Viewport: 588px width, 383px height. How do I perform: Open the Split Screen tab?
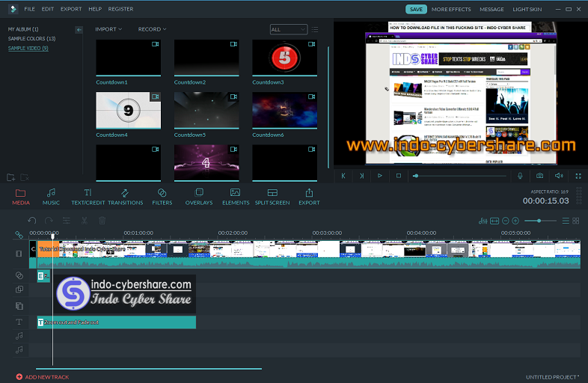point(272,197)
